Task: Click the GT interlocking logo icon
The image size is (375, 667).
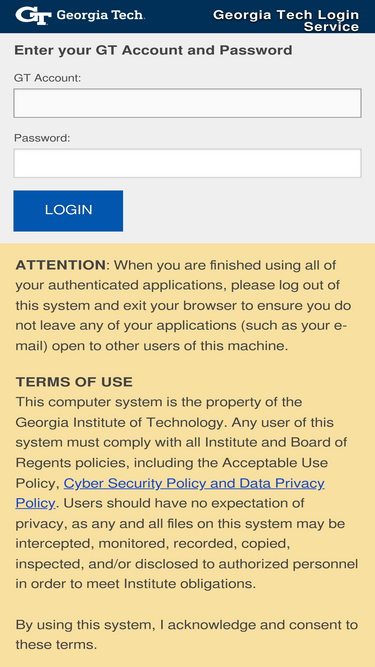Action: pos(33,16)
